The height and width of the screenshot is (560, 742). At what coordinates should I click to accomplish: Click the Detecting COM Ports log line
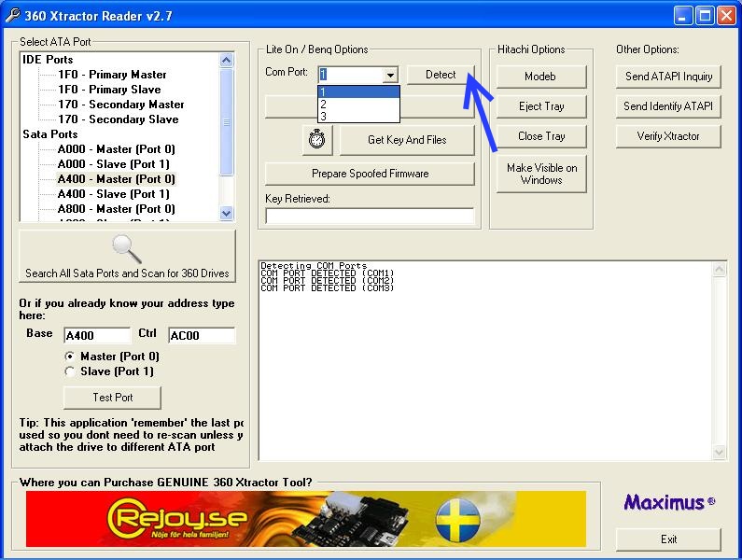coord(314,266)
